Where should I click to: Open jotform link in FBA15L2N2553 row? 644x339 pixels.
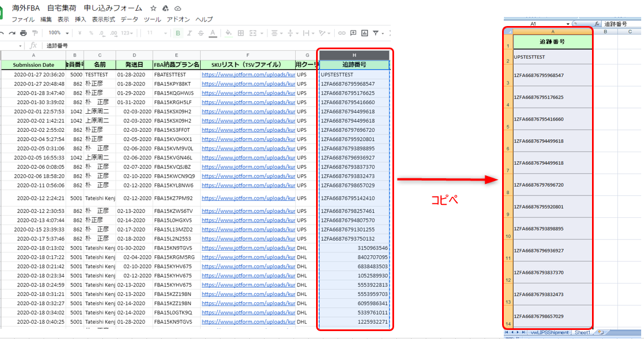pos(248,239)
